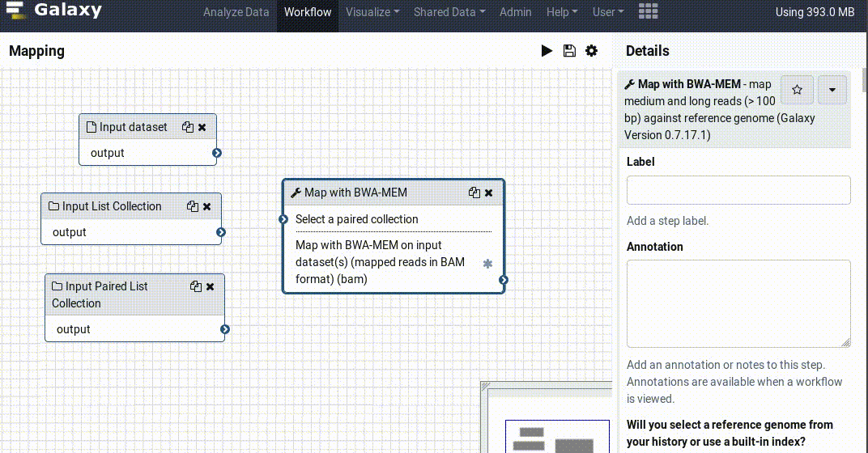Open the Galaxy apps grid icon

click(648, 12)
